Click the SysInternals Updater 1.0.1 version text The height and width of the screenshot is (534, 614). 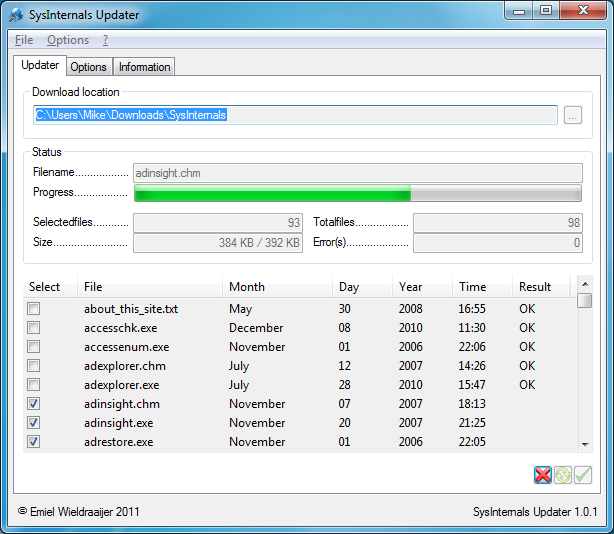point(535,512)
